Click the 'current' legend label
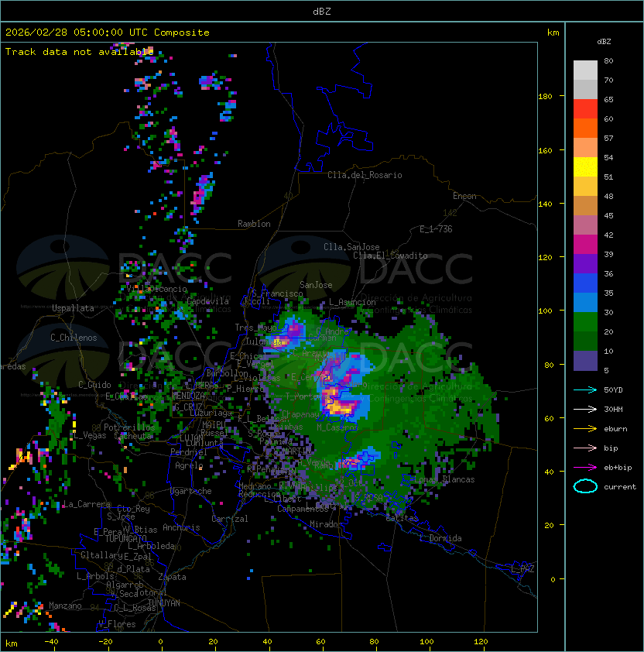The width and height of the screenshot is (644, 652). tap(620, 486)
